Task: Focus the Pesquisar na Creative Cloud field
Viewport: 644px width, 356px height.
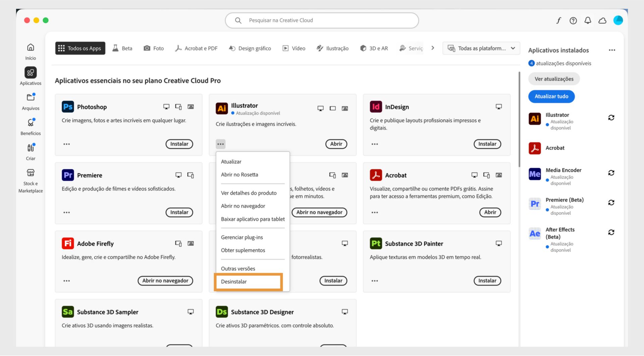Action: tap(322, 20)
